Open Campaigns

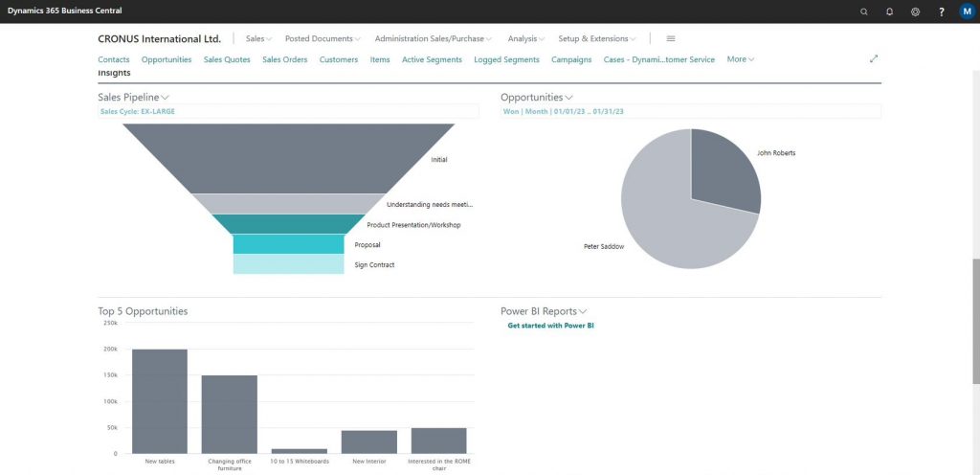(571, 59)
